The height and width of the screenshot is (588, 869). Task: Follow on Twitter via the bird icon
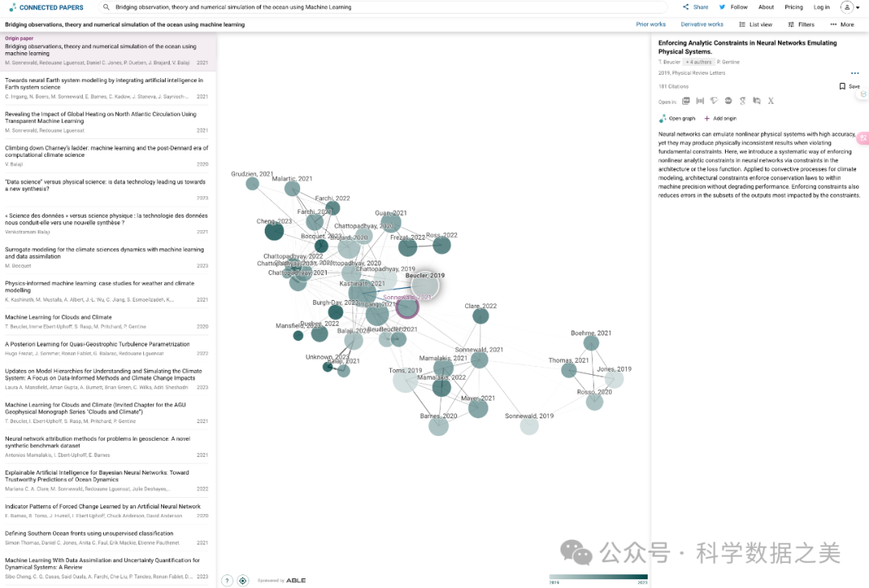point(722,7)
